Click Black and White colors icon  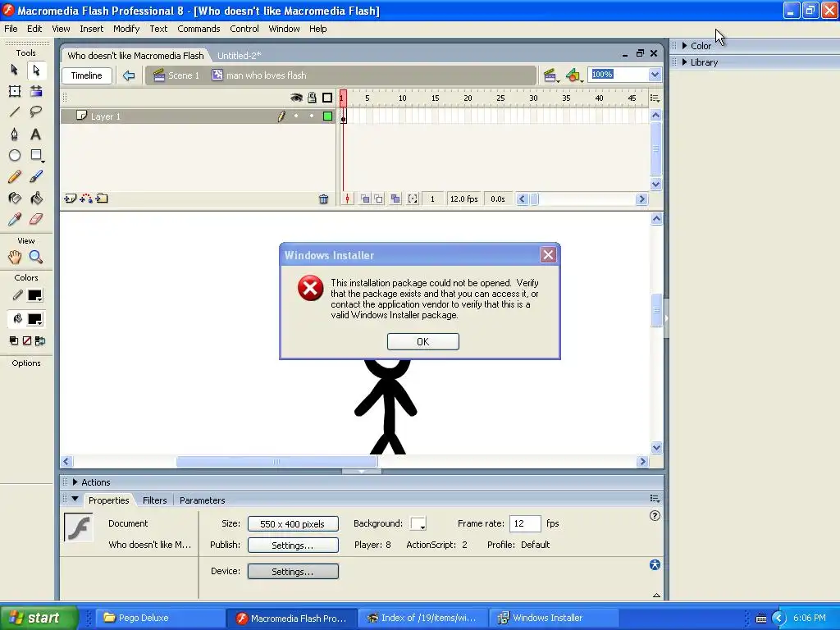14,340
